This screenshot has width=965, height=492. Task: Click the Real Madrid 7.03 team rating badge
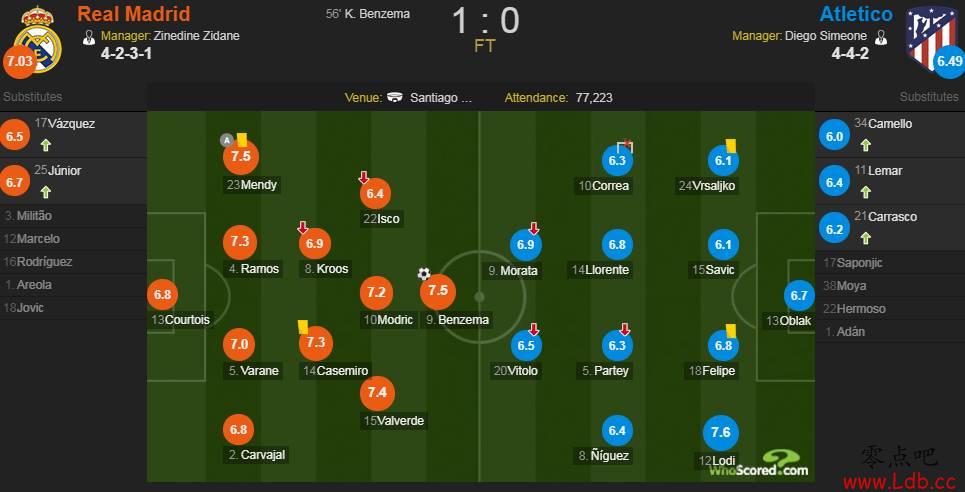20,63
